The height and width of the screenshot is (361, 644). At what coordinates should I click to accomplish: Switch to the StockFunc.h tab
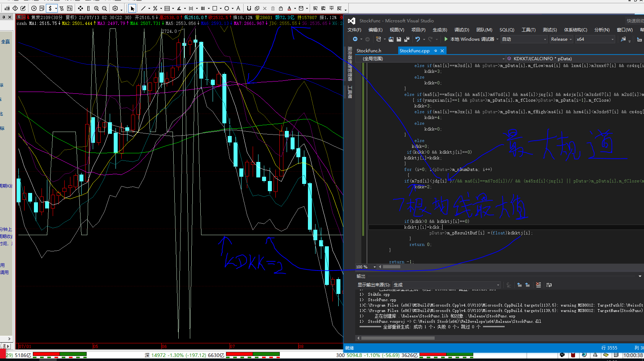coord(369,51)
